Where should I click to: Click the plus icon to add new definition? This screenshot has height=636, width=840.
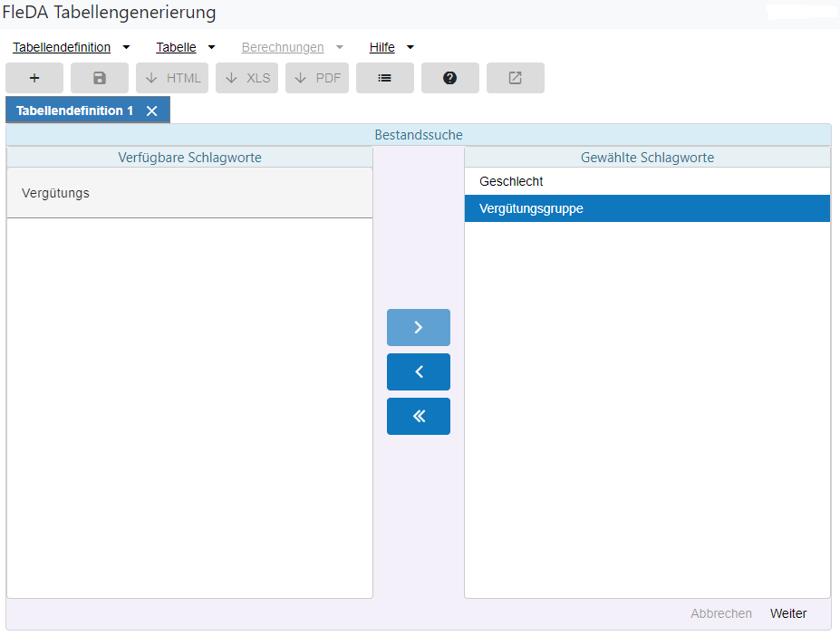coord(34,78)
